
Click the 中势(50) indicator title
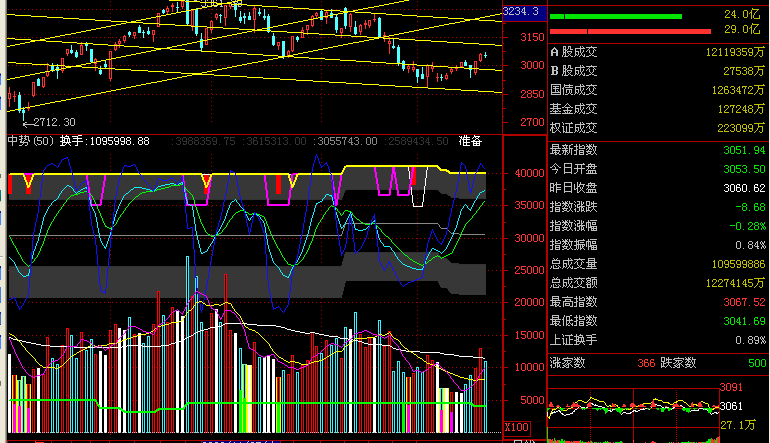pos(30,141)
